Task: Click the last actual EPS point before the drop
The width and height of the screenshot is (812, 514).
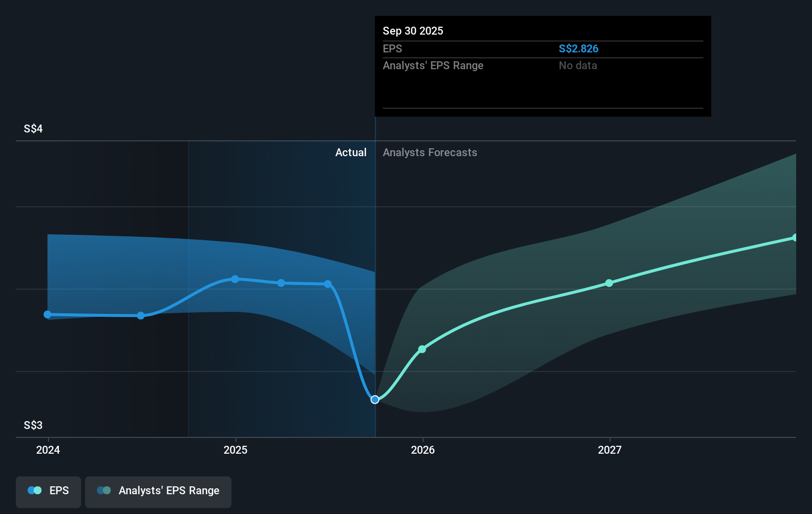Action: 328,284
